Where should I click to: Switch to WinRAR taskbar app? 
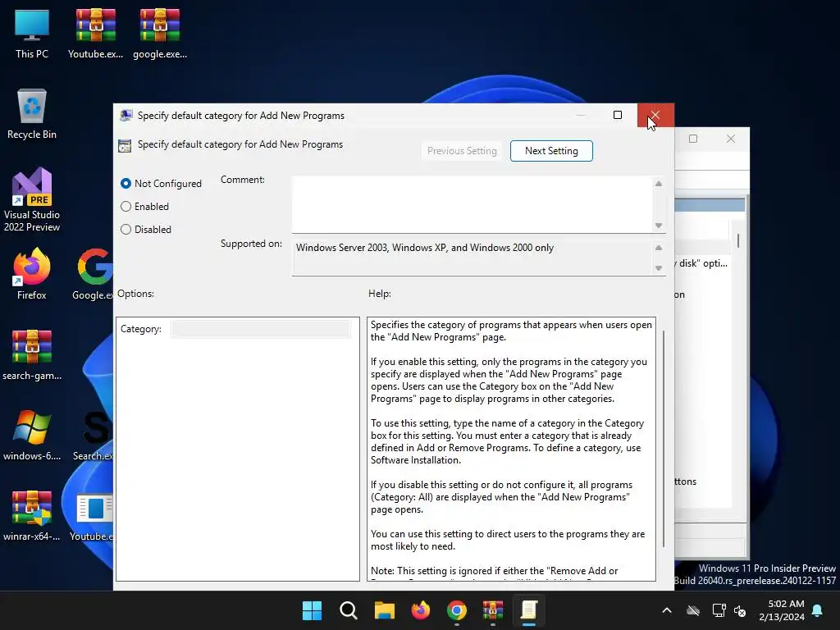(x=493, y=610)
